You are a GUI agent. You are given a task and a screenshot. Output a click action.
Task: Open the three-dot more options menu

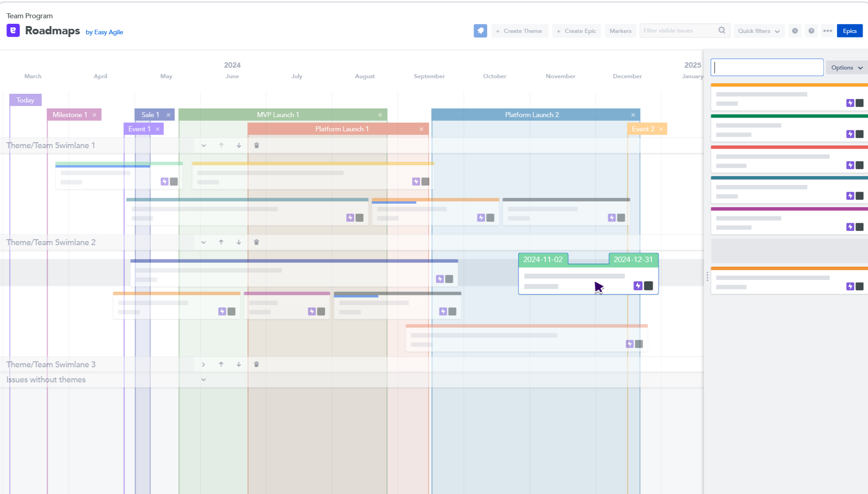click(x=827, y=31)
